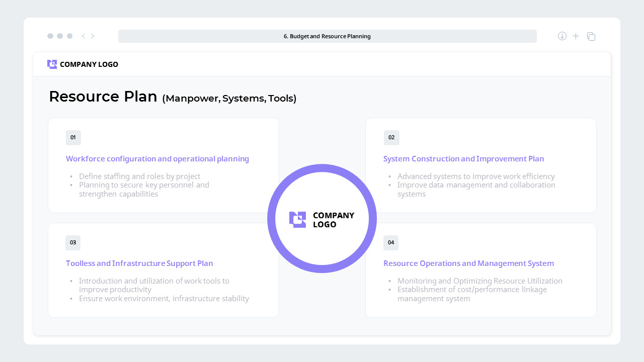Click bullet Advanced systems to improve work efficiency
This screenshot has height=362, width=644.
tap(476, 176)
